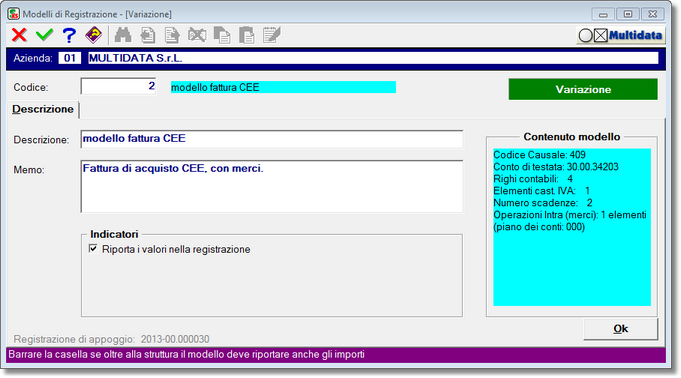Click the red X cancel icon
This screenshot has height=378, width=681.
tap(19, 35)
